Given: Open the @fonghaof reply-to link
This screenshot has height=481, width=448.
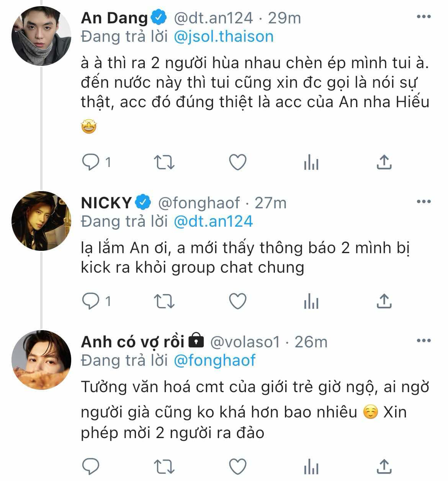Looking at the screenshot, I should (214, 360).
